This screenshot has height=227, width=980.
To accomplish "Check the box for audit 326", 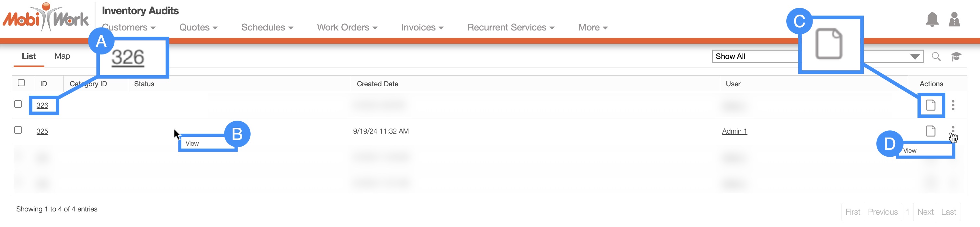I will (x=18, y=104).
